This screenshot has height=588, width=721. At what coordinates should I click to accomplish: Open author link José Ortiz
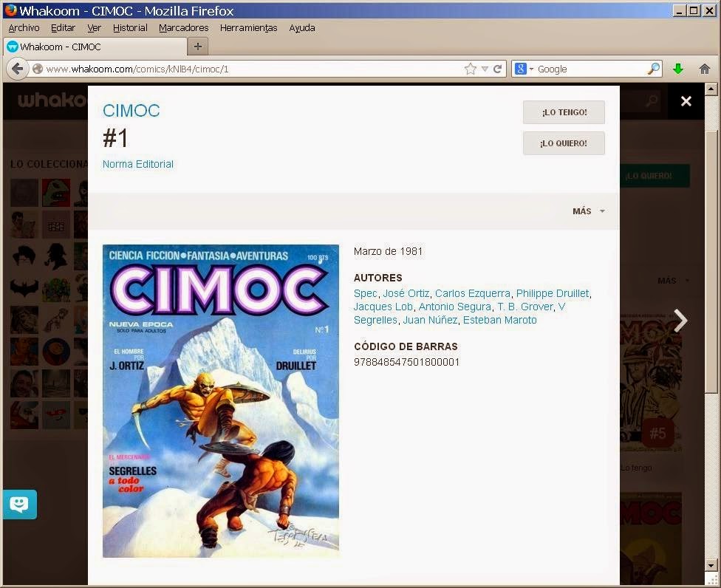(x=406, y=293)
